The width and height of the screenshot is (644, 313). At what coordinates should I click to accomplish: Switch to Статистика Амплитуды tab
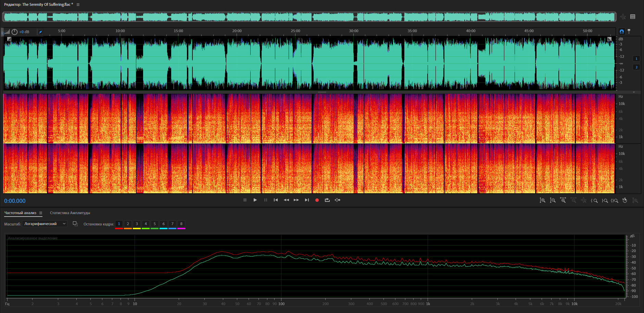(x=70, y=213)
